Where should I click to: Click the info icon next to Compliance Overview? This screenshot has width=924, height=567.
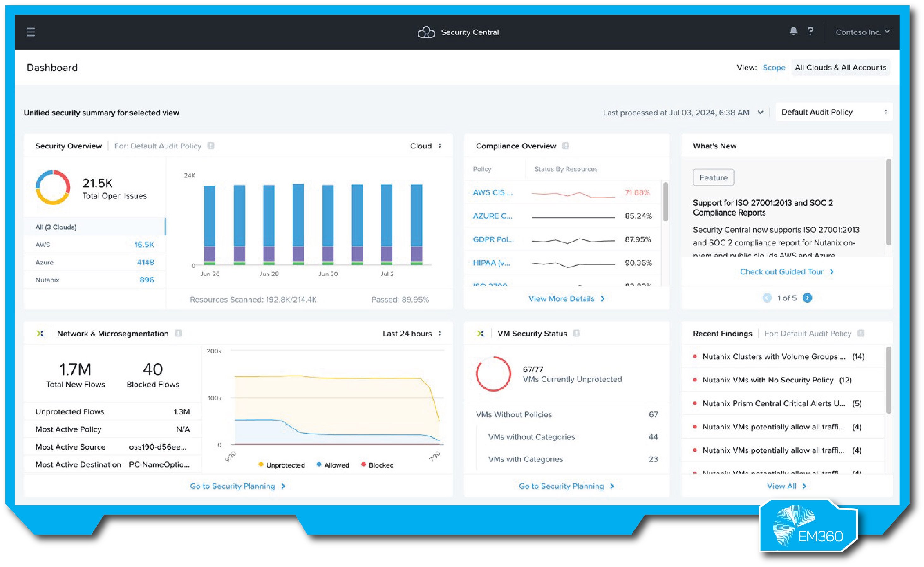click(565, 146)
